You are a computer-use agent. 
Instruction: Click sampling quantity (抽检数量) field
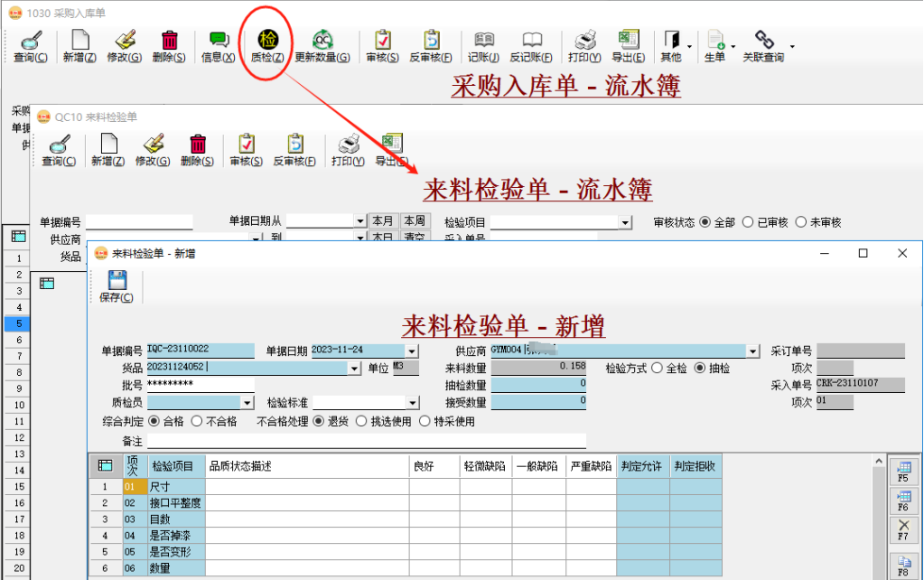538,384
